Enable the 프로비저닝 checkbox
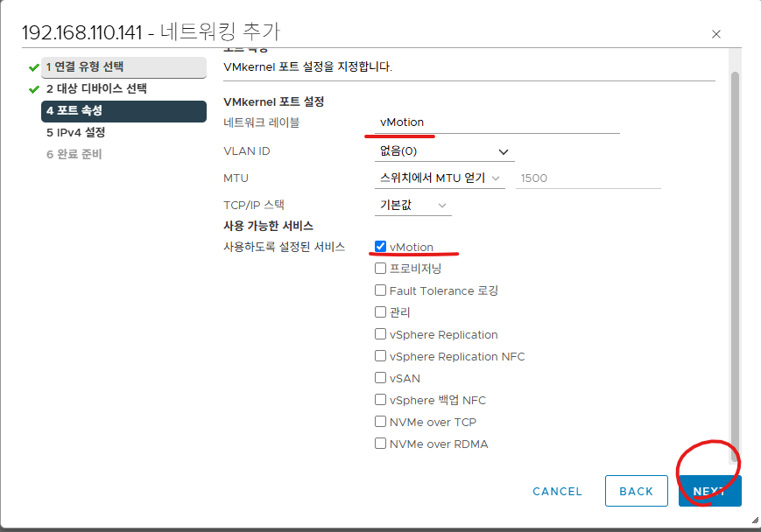761x532 pixels. tap(380, 268)
